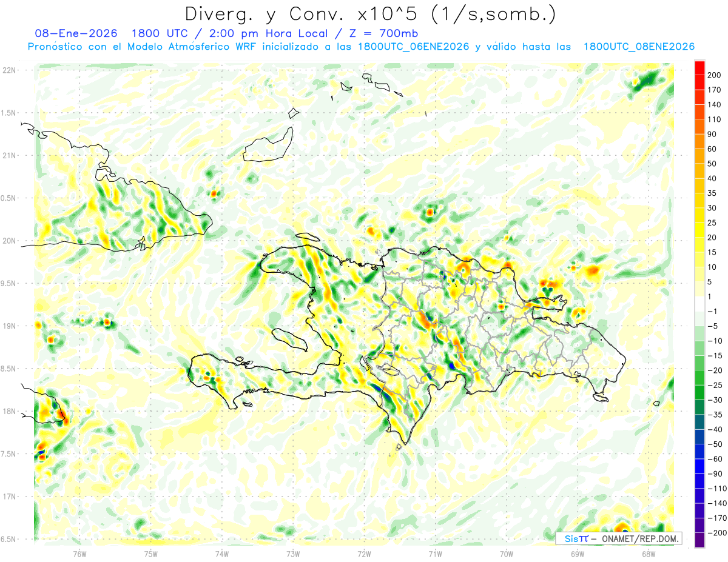Click the -110 value on the color scale
Image resolution: width=728 pixels, height=562 pixels.
coord(716,488)
